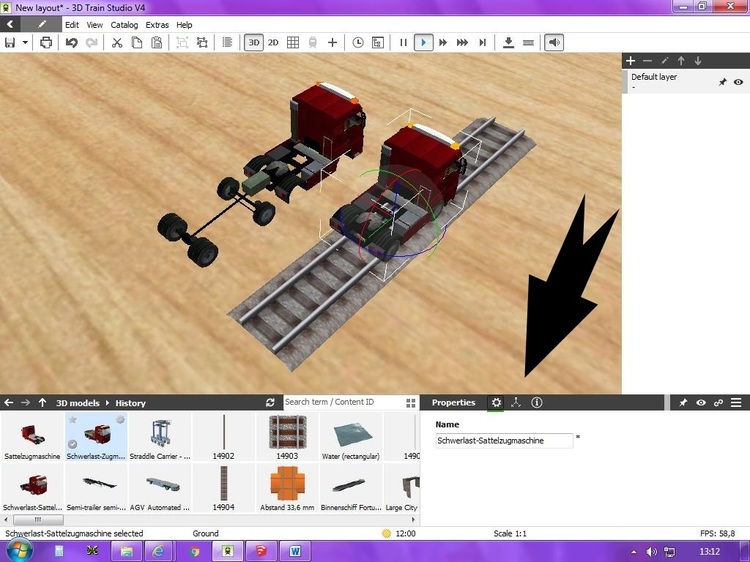Open the View menu
The width and height of the screenshot is (750, 562).
tap(94, 25)
